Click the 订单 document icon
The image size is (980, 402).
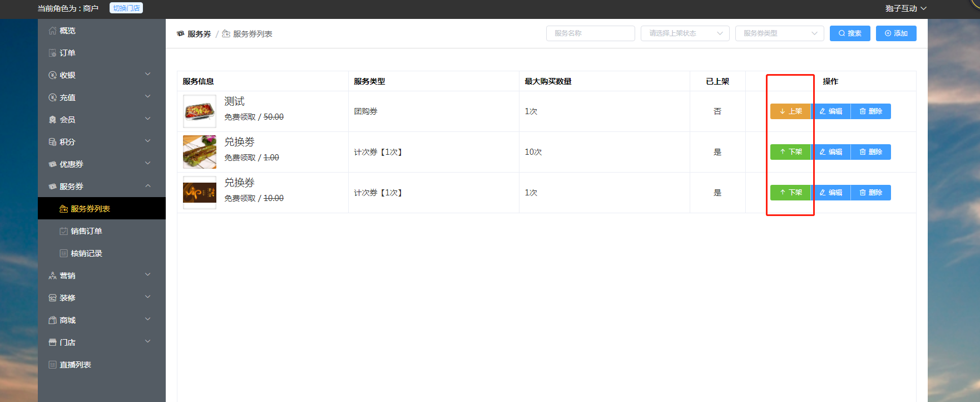click(52, 53)
